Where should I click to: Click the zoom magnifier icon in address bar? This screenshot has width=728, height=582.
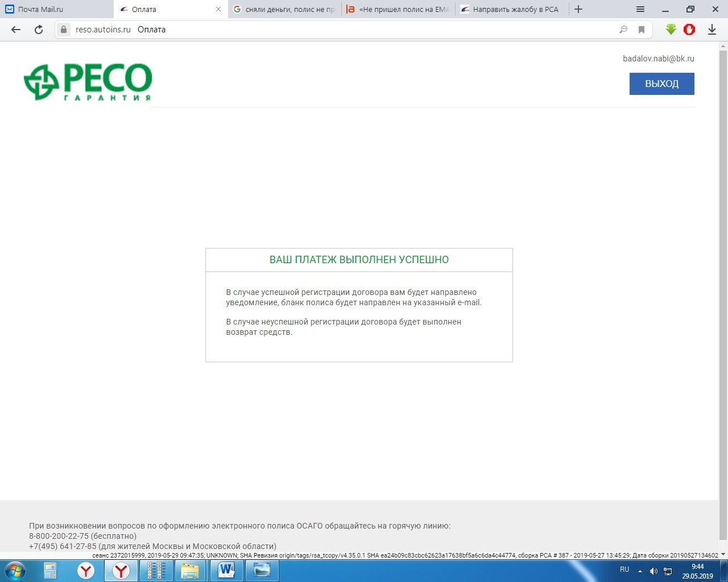pos(623,30)
